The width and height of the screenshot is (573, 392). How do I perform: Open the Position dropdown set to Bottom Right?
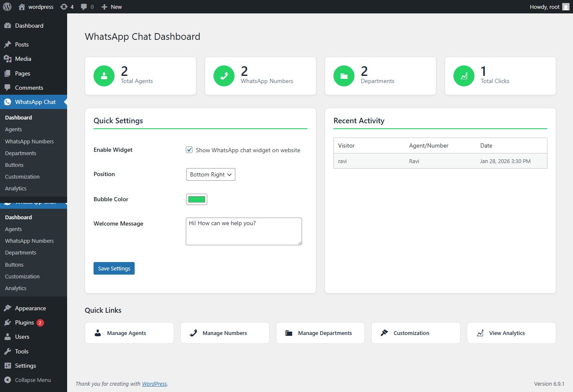click(x=211, y=174)
